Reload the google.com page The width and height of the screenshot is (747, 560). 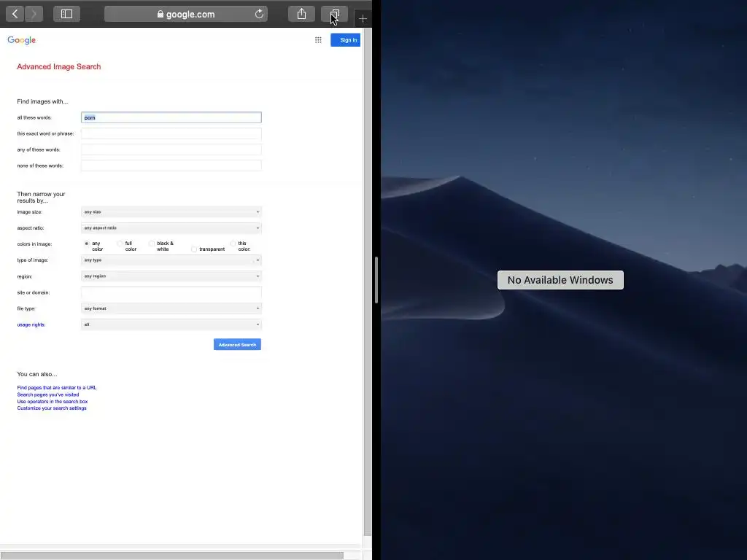coord(259,14)
